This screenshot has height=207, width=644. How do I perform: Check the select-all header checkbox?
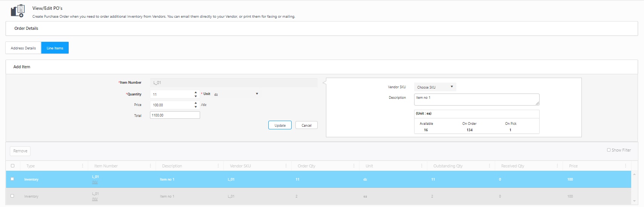click(13, 166)
